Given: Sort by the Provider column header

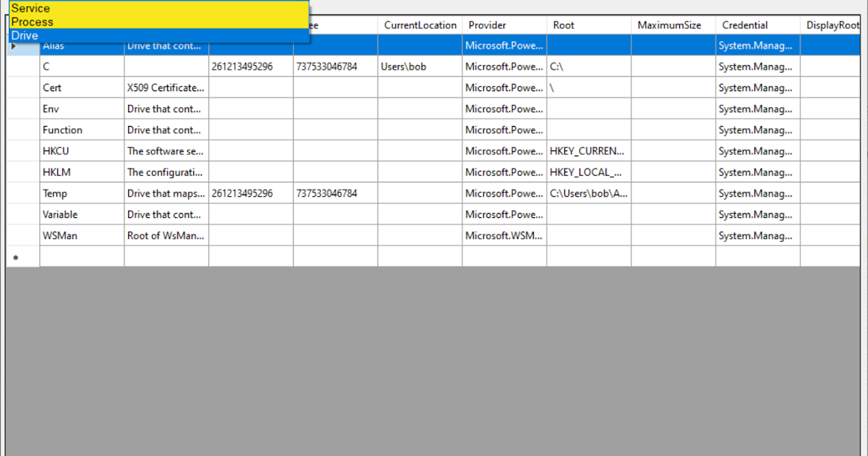Looking at the screenshot, I should point(503,25).
